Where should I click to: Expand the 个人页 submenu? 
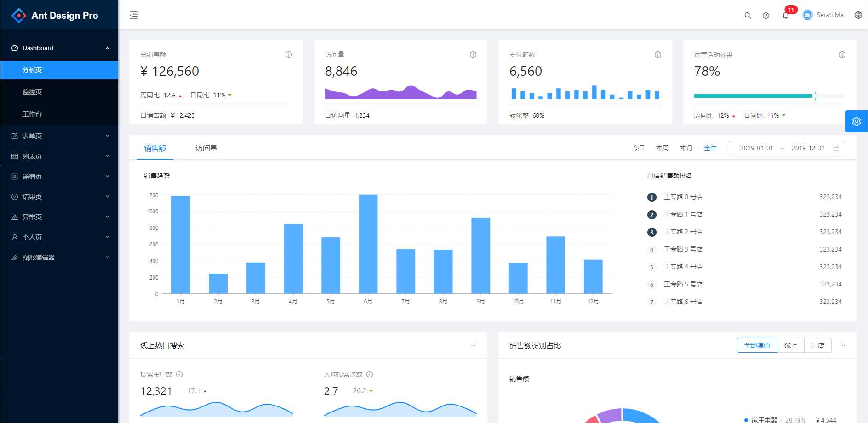tap(108, 237)
